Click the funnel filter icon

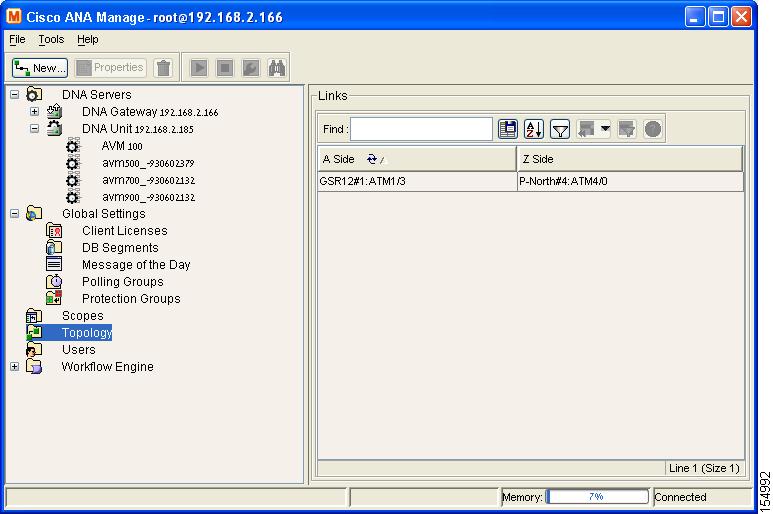pos(560,129)
